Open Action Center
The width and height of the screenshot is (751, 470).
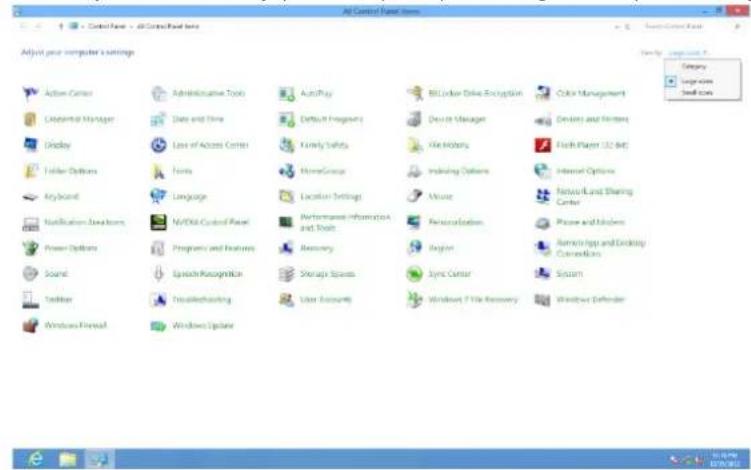[x=57, y=93]
